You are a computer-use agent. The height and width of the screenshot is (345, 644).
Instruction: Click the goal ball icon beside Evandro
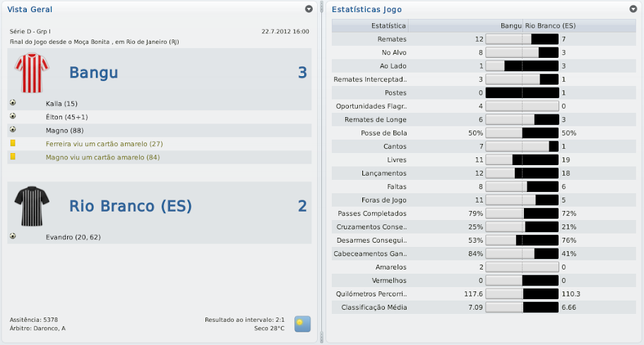coord(13,236)
